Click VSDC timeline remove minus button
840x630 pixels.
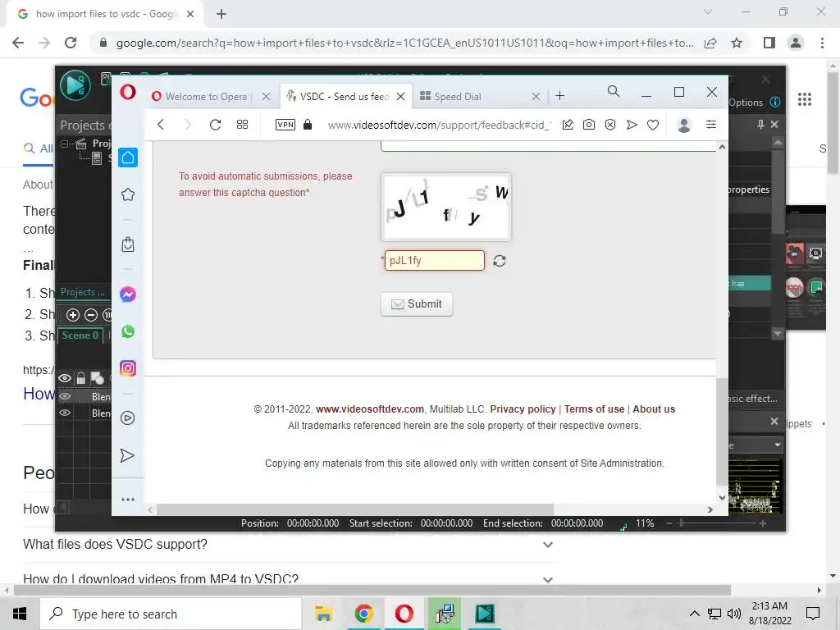pos(91,315)
